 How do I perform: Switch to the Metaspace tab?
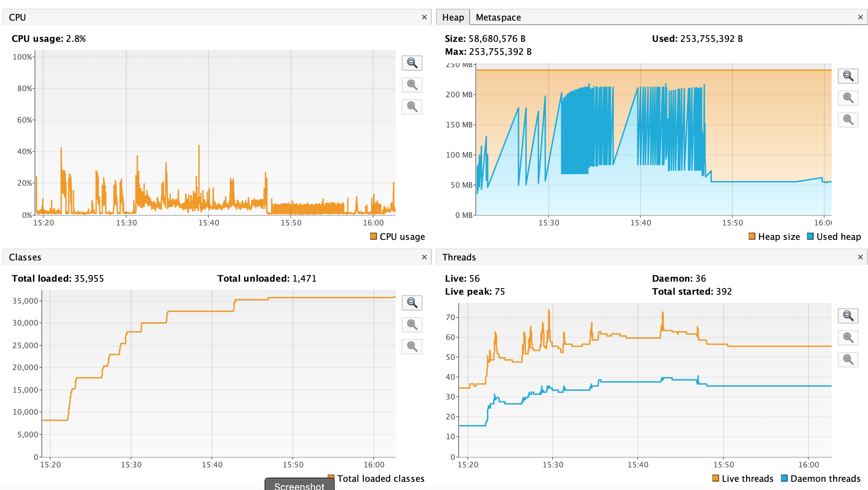click(498, 17)
